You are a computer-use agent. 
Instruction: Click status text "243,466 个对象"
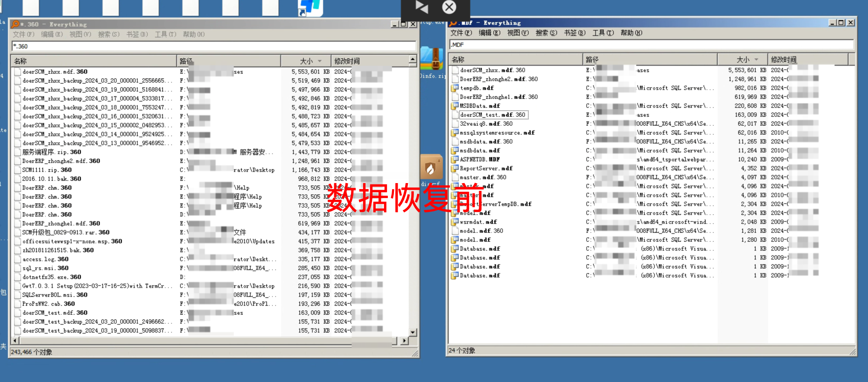(x=31, y=352)
